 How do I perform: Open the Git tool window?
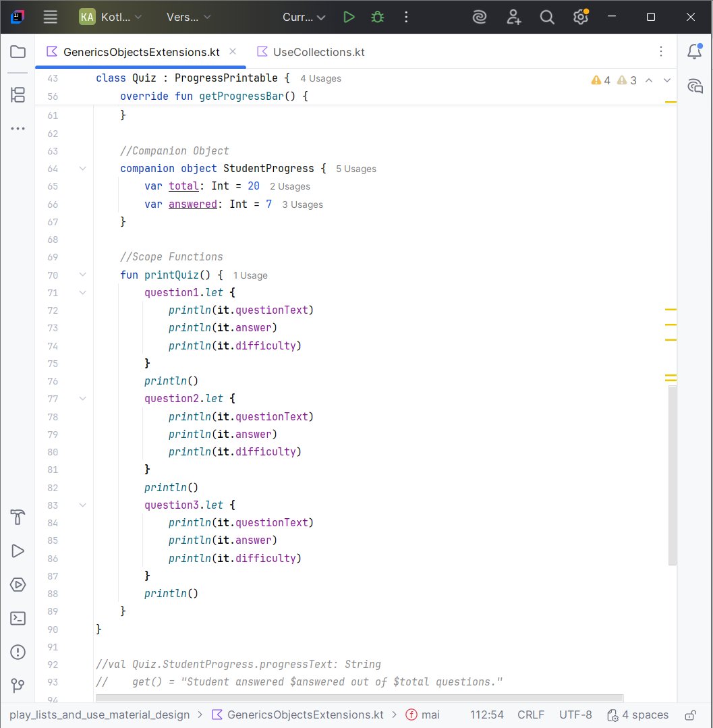pyautogui.click(x=18, y=685)
